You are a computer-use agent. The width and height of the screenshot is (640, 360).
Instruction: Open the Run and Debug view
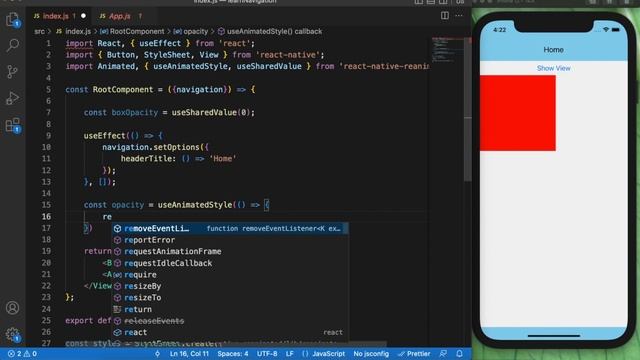coord(12,98)
